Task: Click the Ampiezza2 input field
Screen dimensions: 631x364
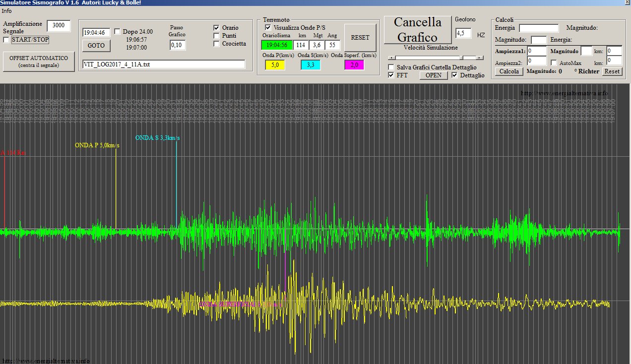Action: pos(537,61)
